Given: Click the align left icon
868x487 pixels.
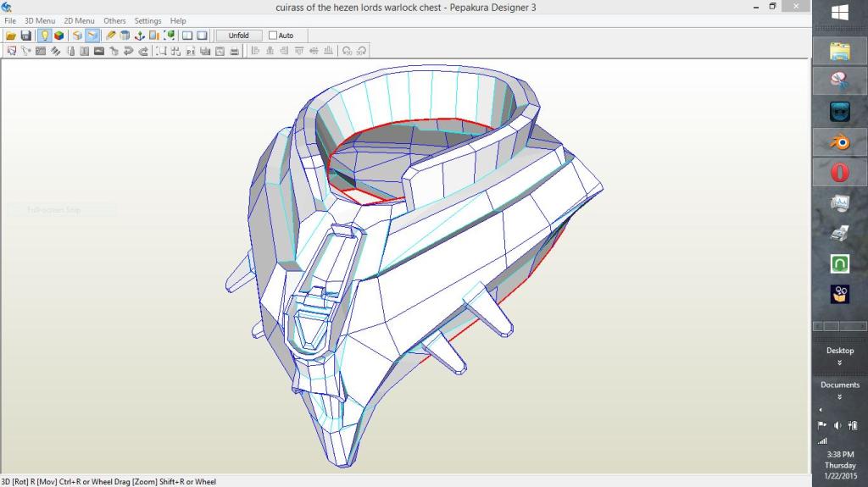Looking at the screenshot, I should (255, 51).
